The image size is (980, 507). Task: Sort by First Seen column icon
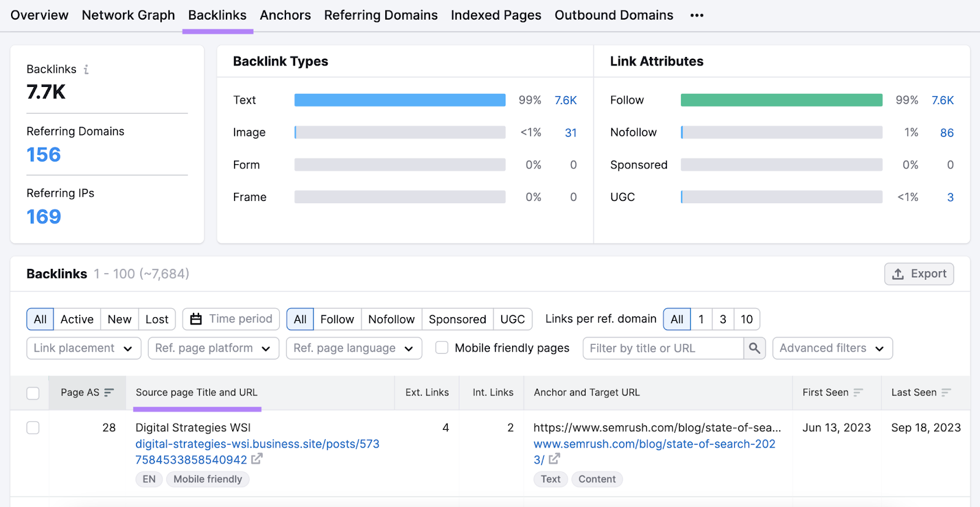point(858,392)
